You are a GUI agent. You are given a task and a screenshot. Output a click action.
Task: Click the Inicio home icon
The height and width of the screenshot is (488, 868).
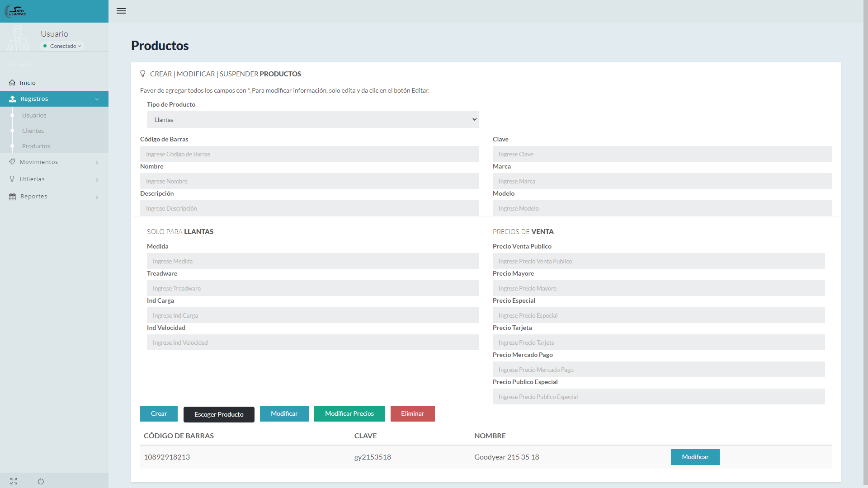coord(12,83)
